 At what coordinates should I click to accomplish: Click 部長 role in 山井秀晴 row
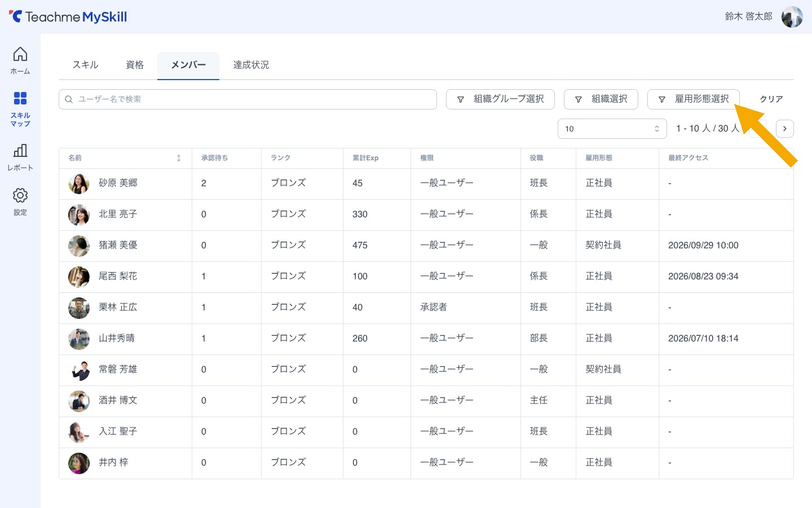(539, 338)
